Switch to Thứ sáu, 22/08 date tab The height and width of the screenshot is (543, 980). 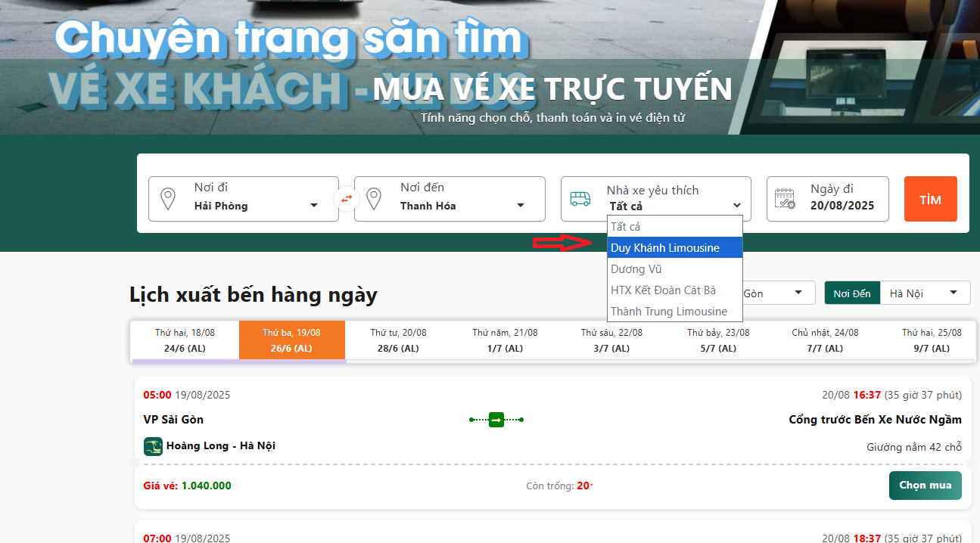point(611,340)
